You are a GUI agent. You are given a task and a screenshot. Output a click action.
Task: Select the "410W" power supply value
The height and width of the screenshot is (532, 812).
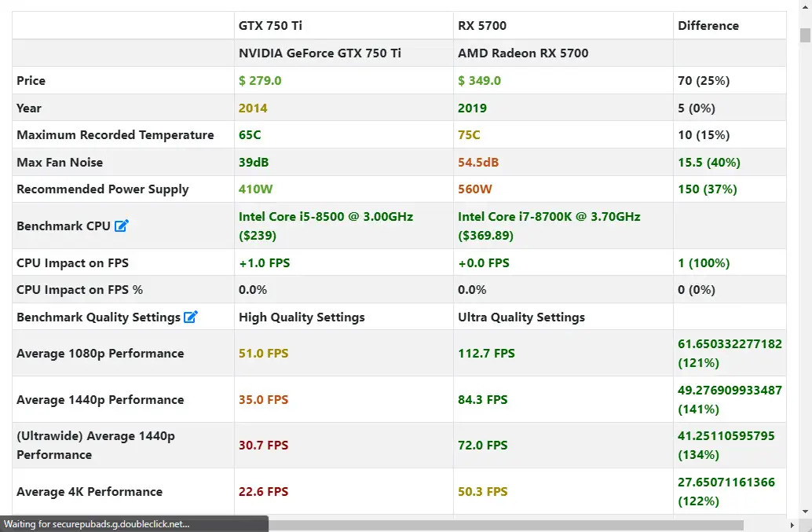tap(256, 189)
